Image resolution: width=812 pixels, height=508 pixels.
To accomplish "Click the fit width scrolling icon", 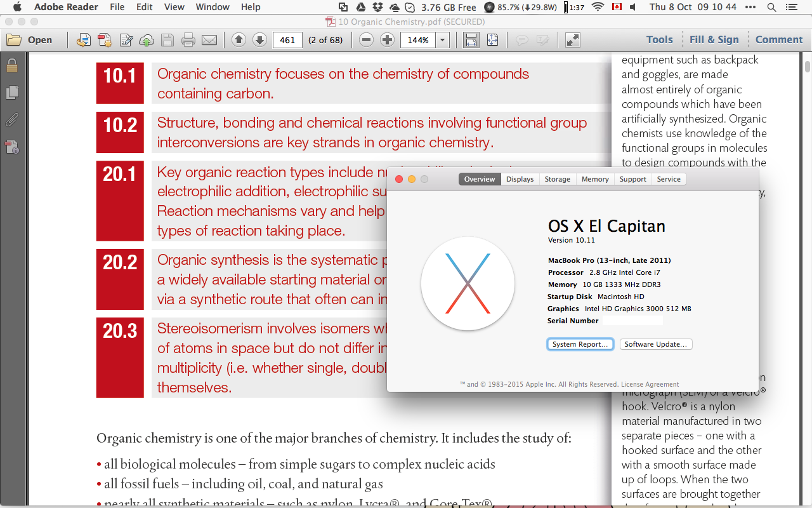I will tap(471, 40).
